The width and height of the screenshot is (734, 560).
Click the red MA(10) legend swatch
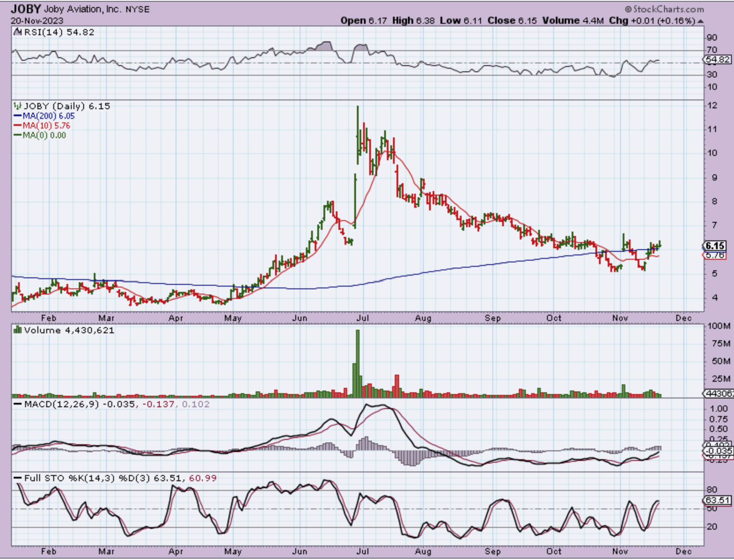click(x=18, y=125)
